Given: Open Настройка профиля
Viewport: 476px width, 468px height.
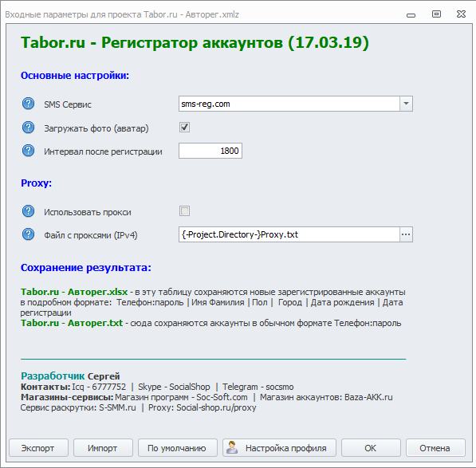Looking at the screenshot, I should (279, 447).
